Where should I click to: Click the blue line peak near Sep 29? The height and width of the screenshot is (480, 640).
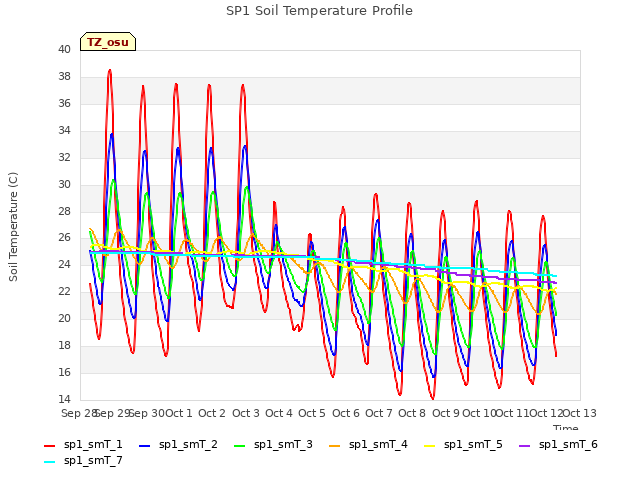[111, 134]
